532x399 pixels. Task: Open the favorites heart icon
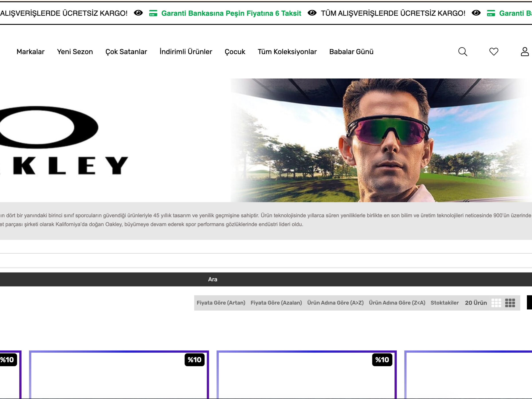tap(494, 52)
